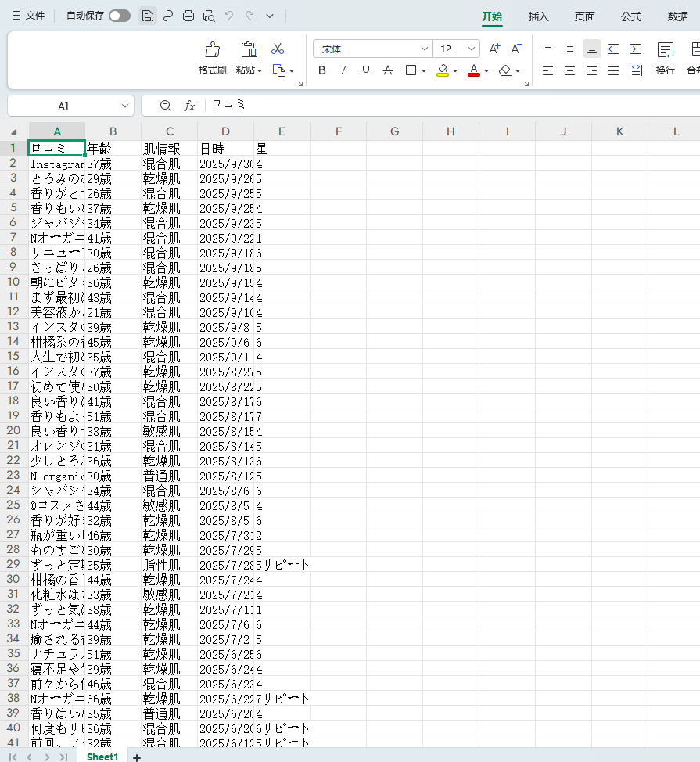The height and width of the screenshot is (762, 700).
Task: Select the Sheet1 tab at the bottom
Action: [x=102, y=757]
